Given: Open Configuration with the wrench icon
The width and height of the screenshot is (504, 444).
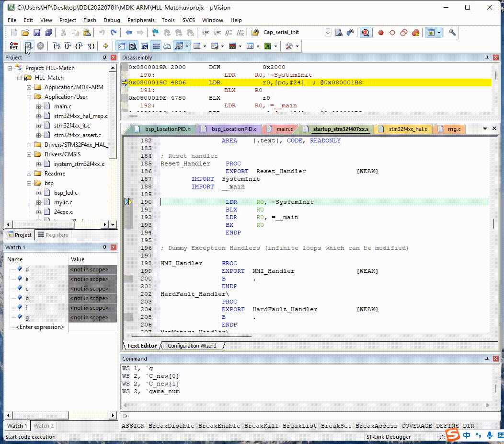Looking at the screenshot, I should (x=452, y=33).
